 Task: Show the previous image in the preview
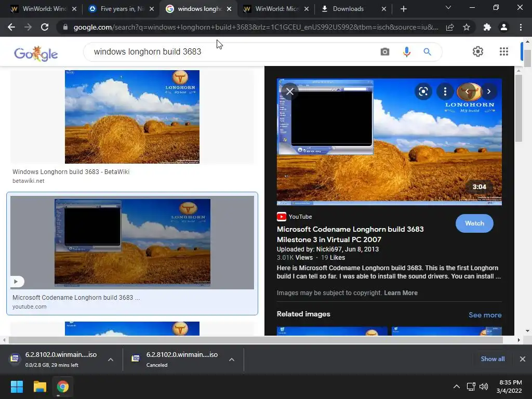467,91
